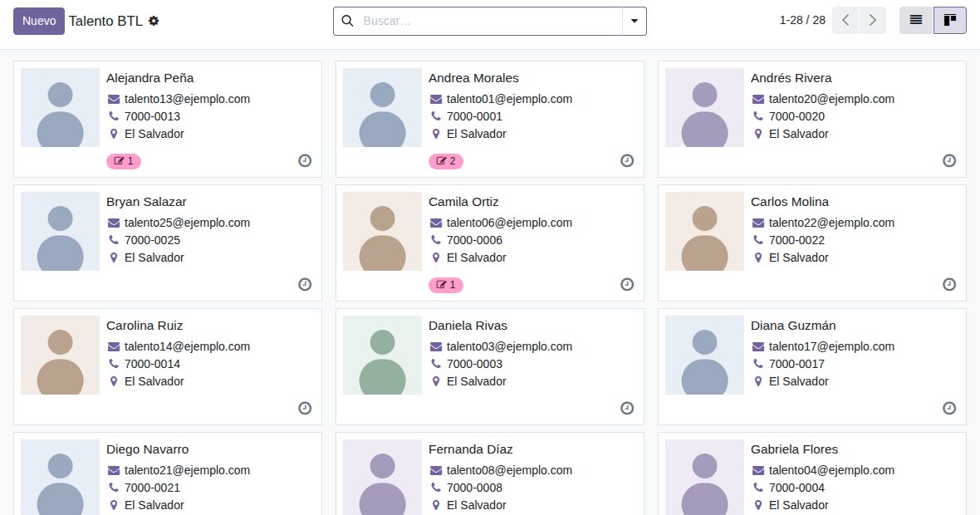Click the magnifying glass search icon

click(347, 22)
